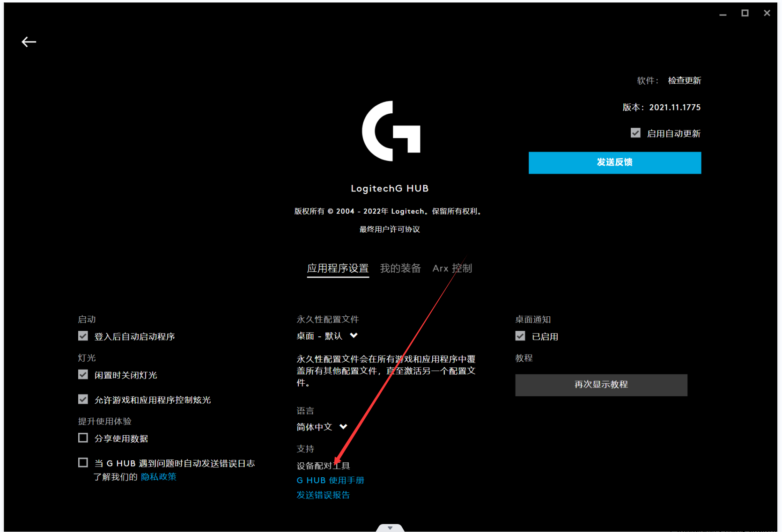The image size is (782, 532).
Task: Click the 永久性配置文件 heading
Action: click(328, 319)
